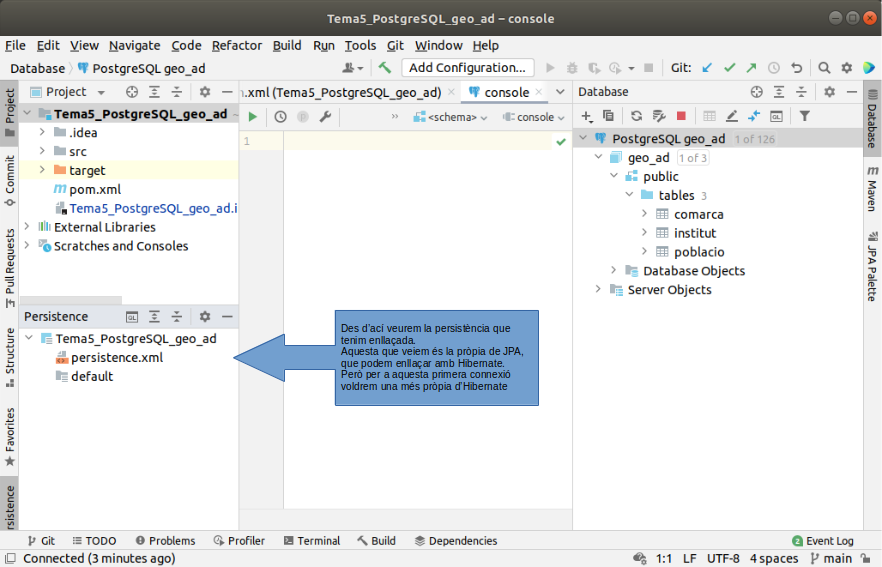Open the Terminal tool window tab
The image size is (882, 567).
coord(312,541)
